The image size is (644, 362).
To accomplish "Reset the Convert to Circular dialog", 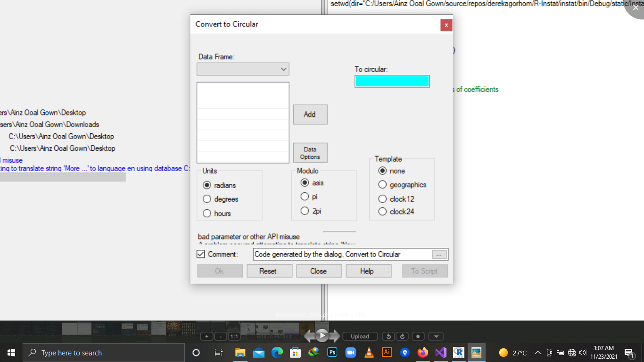I will click(269, 271).
